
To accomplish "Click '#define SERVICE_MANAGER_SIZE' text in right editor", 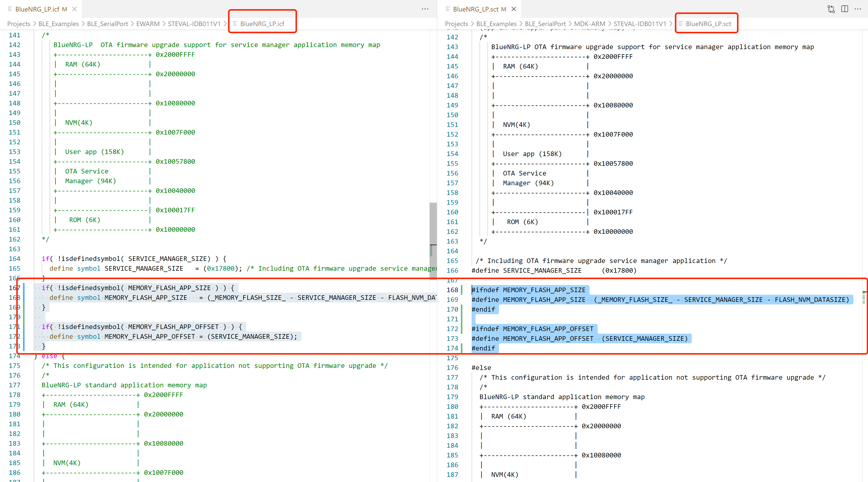I will click(x=526, y=270).
